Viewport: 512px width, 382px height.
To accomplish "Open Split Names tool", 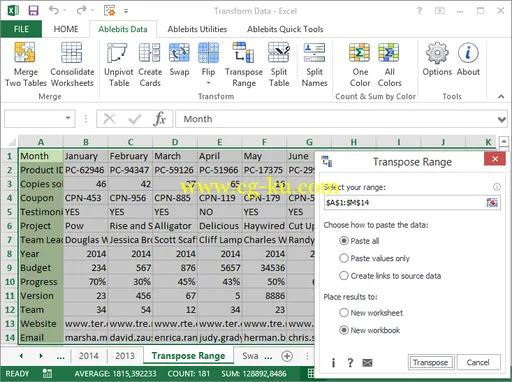I will pyautogui.click(x=314, y=64).
